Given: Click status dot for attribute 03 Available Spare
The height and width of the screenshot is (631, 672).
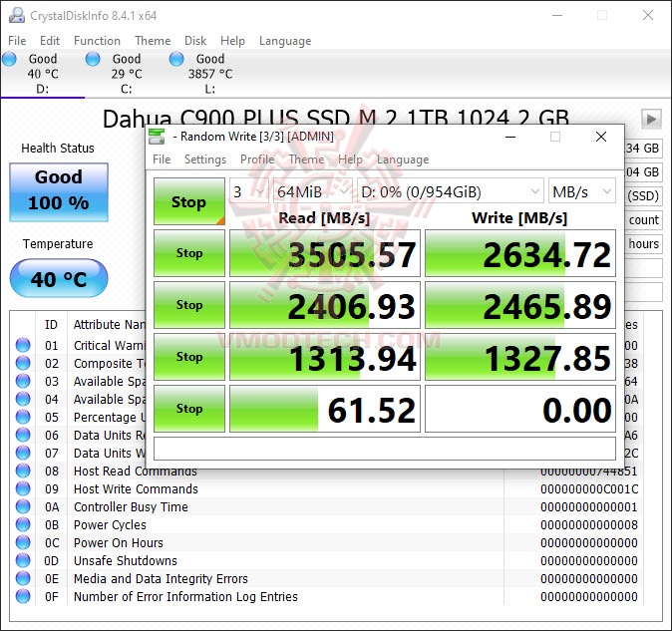Looking at the screenshot, I should point(23,381).
